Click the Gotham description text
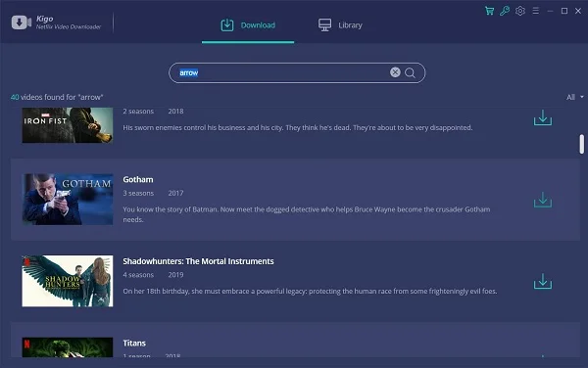 point(307,214)
